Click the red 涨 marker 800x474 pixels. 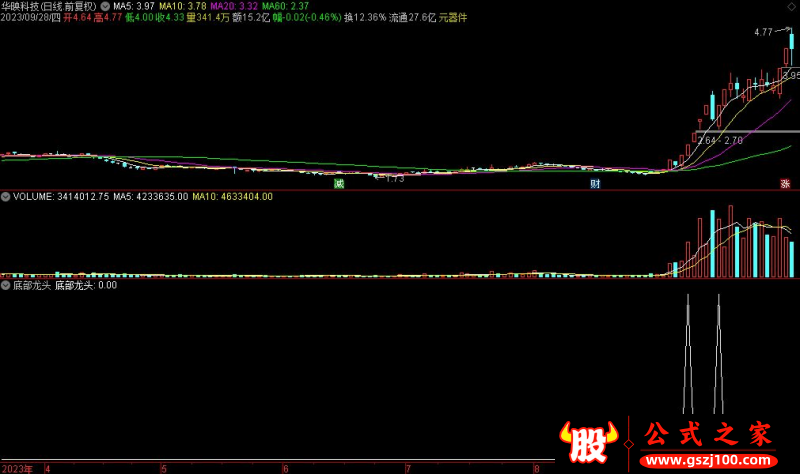pos(785,184)
